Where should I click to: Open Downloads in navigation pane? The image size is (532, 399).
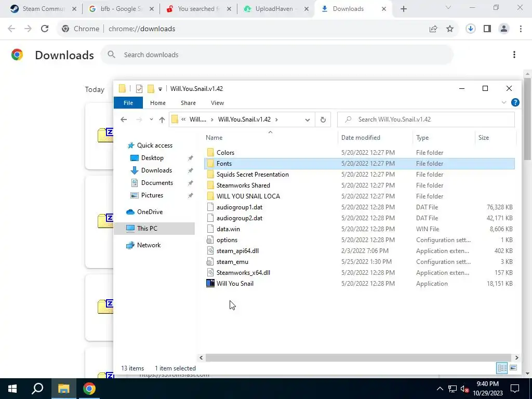156,170
